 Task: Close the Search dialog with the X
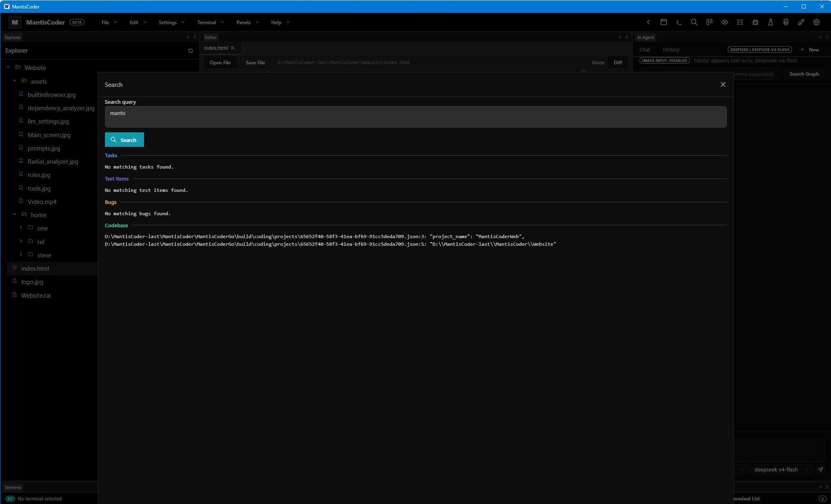tap(723, 84)
